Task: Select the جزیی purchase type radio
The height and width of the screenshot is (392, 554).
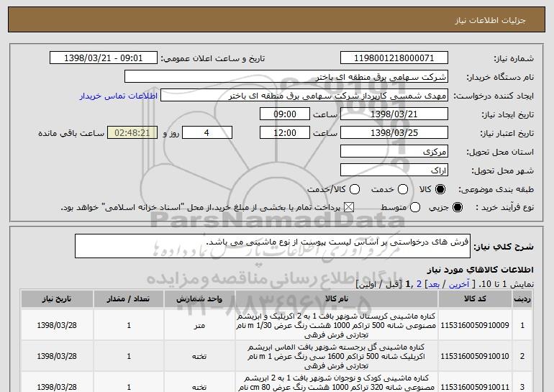Action: tap(457, 207)
